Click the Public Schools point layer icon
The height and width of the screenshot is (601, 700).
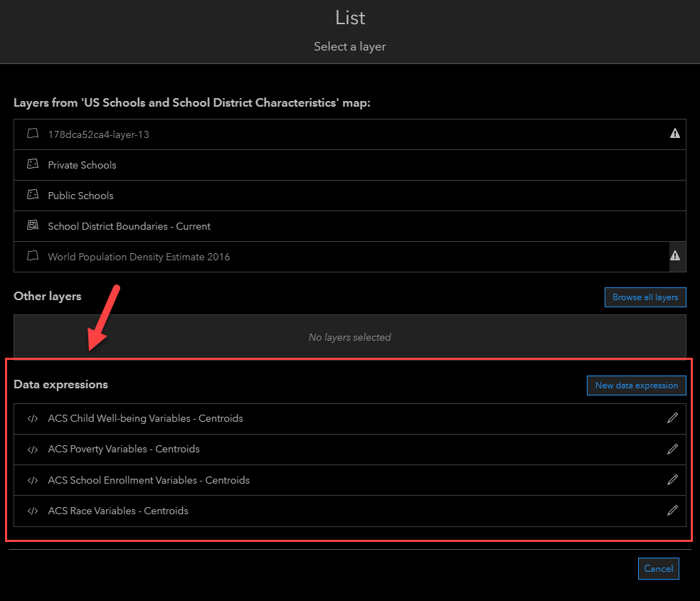coord(32,195)
